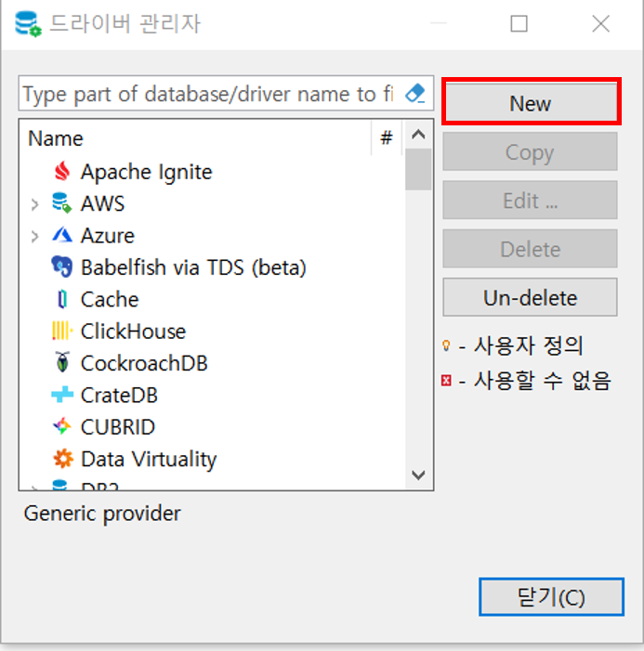Click the # column header
The height and width of the screenshot is (651, 644).
tap(387, 137)
